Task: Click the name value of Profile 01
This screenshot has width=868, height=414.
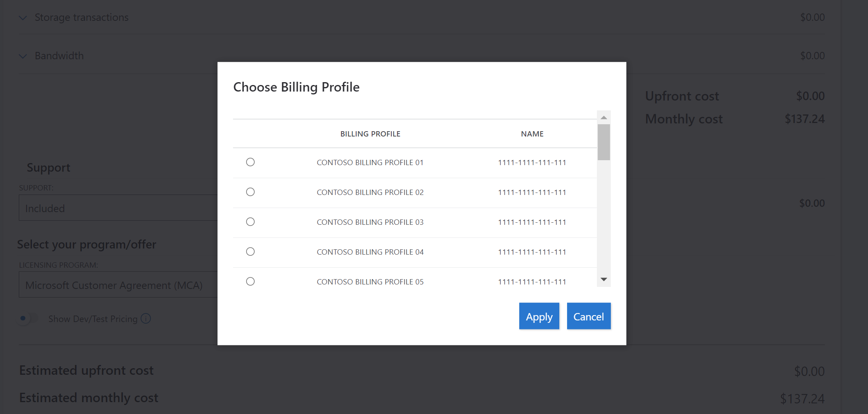Action: coord(532,163)
